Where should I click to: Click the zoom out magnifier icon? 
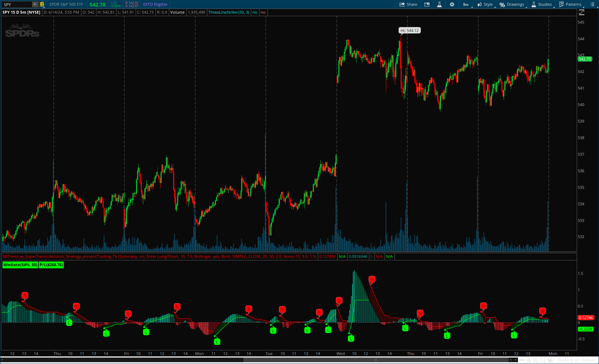point(543,360)
